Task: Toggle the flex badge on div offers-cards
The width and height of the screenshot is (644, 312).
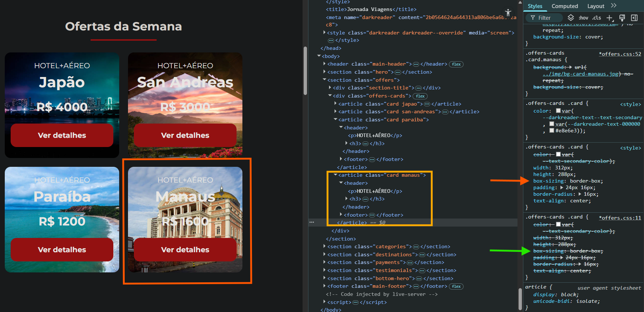Action: coord(420,96)
